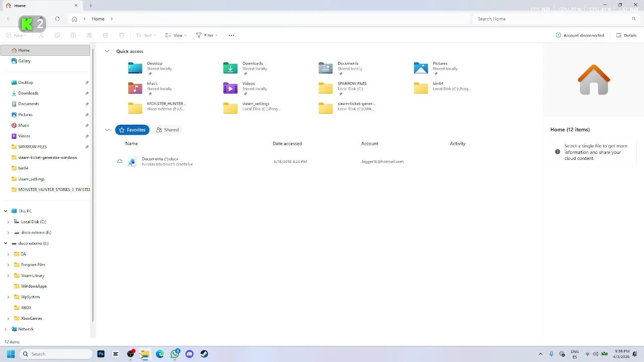Open the Filter dropdown
The width and height of the screenshot is (644, 362).
tap(207, 35)
